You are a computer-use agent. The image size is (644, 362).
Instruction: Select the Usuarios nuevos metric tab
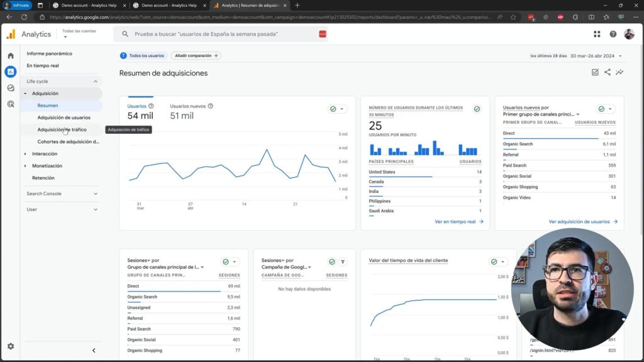tap(191, 112)
